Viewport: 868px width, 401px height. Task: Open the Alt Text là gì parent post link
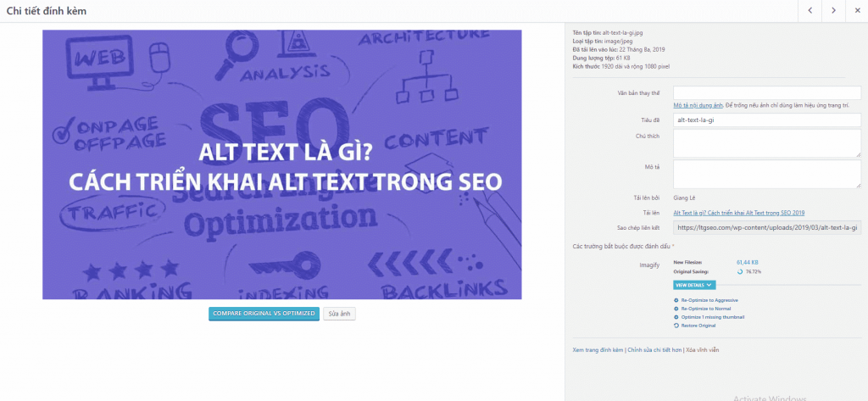click(738, 213)
